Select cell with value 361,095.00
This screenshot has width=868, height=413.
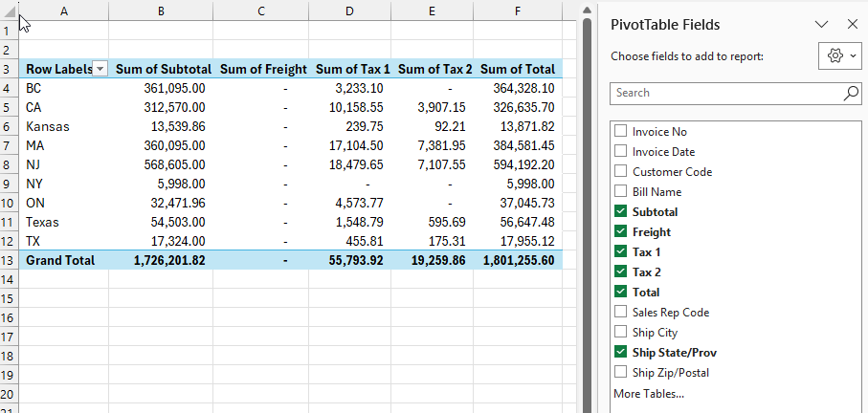click(x=161, y=88)
